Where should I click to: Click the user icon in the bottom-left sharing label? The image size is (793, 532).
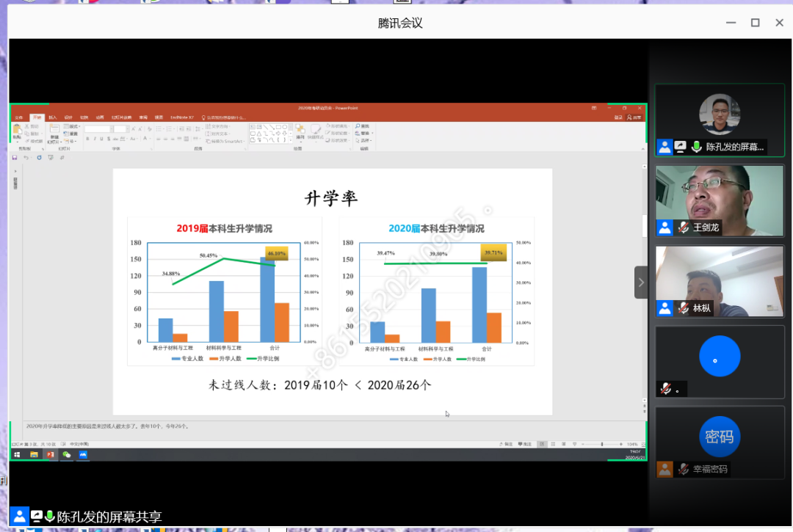click(x=20, y=517)
